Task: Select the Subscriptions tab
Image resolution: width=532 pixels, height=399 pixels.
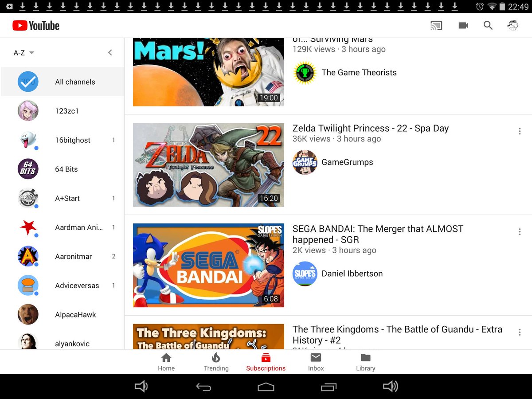Action: (266, 362)
